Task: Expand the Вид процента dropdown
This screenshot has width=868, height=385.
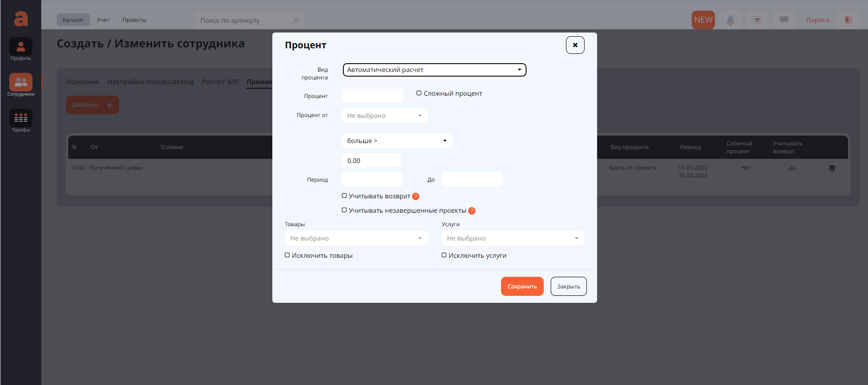Action: pos(434,70)
